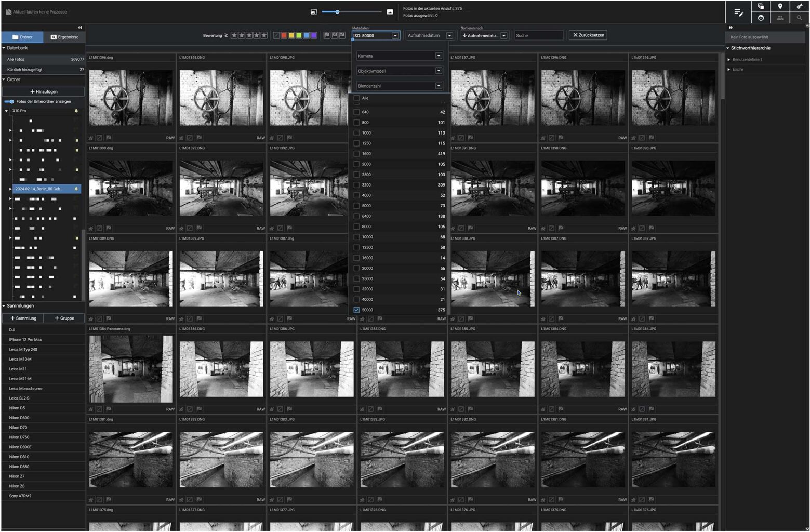Select 'Alle Fotos' in Datenbank

point(43,59)
